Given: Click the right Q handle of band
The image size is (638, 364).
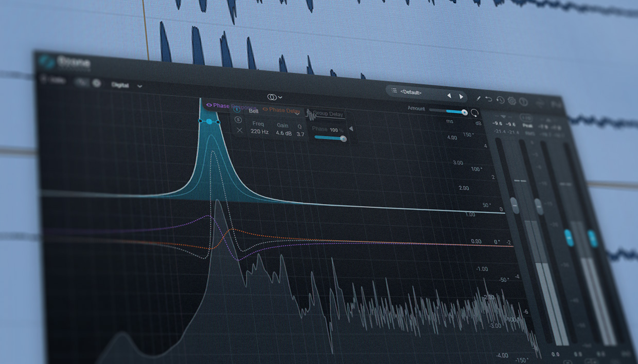Looking at the screenshot, I should point(218,122).
